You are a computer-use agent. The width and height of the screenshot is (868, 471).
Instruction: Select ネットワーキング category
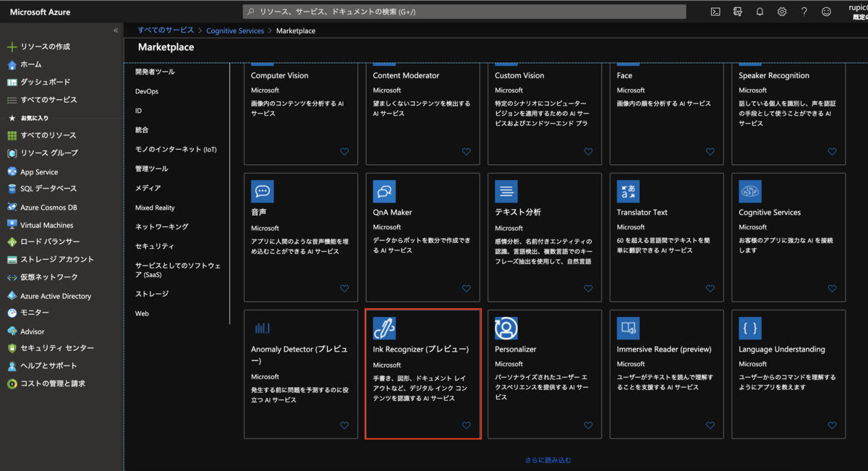click(162, 226)
